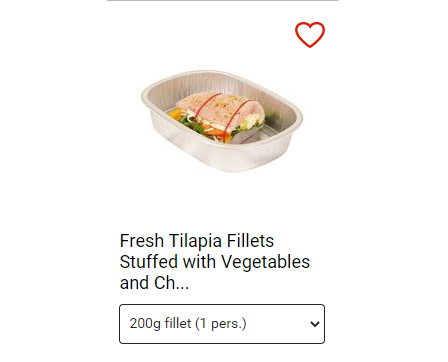This screenshot has width=448, height=362.
Task: Add tilapia fillets to favorites with heart icon
Action: pyautogui.click(x=310, y=35)
